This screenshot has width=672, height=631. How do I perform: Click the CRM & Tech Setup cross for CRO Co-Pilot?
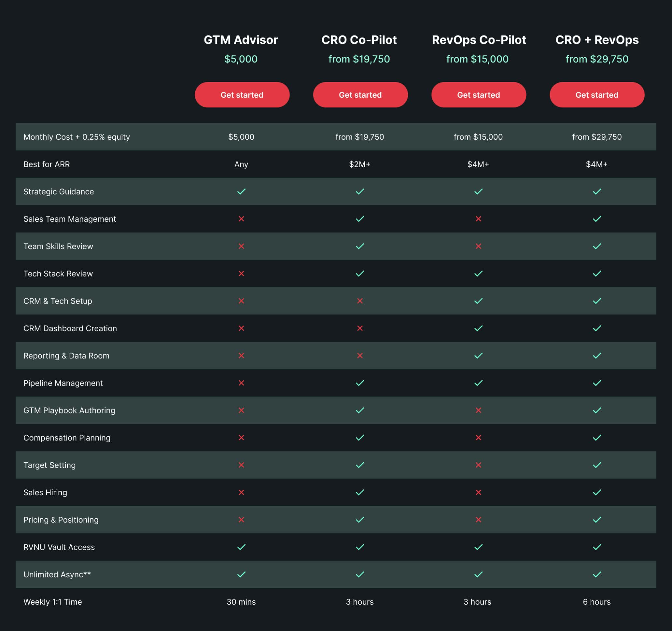tap(360, 301)
